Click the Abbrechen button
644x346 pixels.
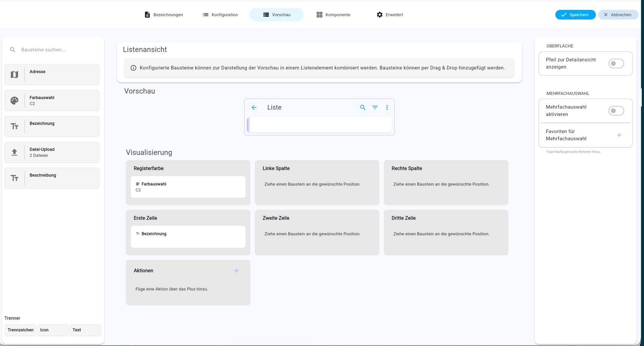(618, 15)
